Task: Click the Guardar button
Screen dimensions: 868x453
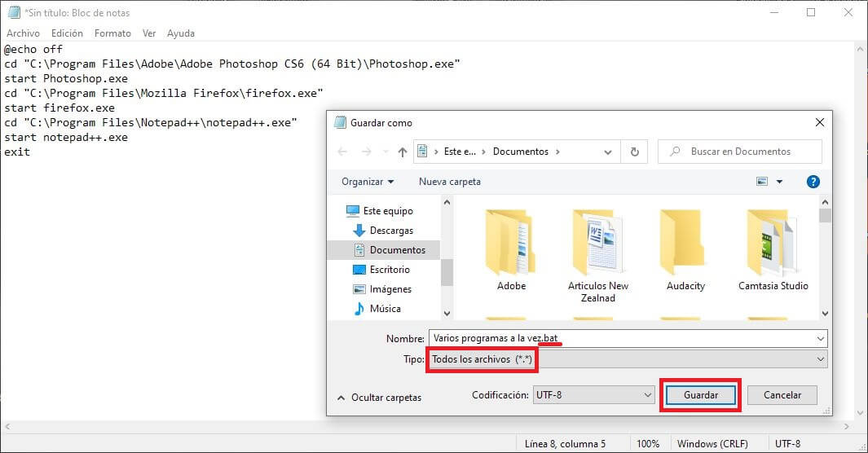Action: (701, 395)
